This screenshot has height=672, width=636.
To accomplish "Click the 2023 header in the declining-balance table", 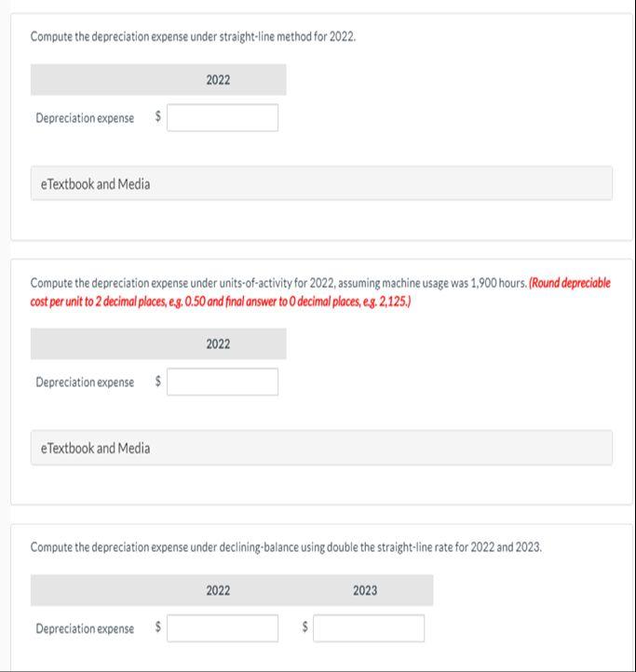I will 365,591.
